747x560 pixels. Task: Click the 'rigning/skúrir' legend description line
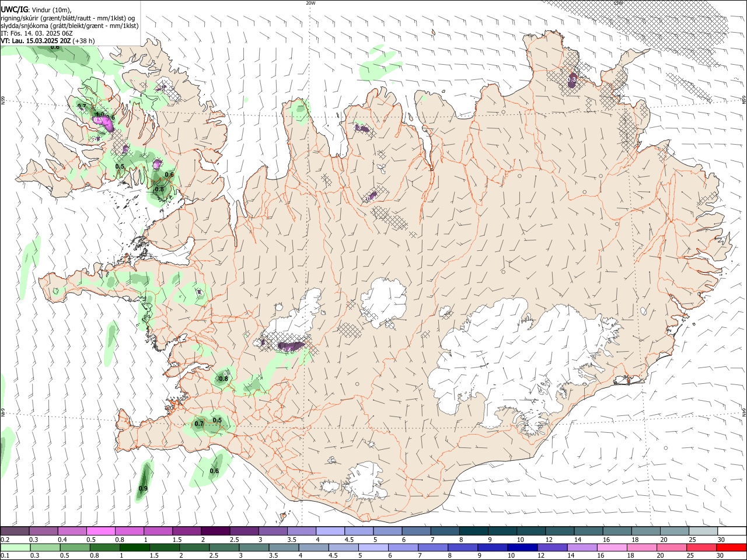pos(68,17)
